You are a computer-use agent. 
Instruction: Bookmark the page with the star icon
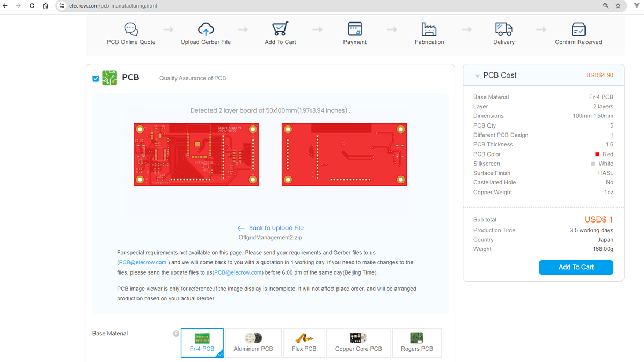click(x=618, y=6)
